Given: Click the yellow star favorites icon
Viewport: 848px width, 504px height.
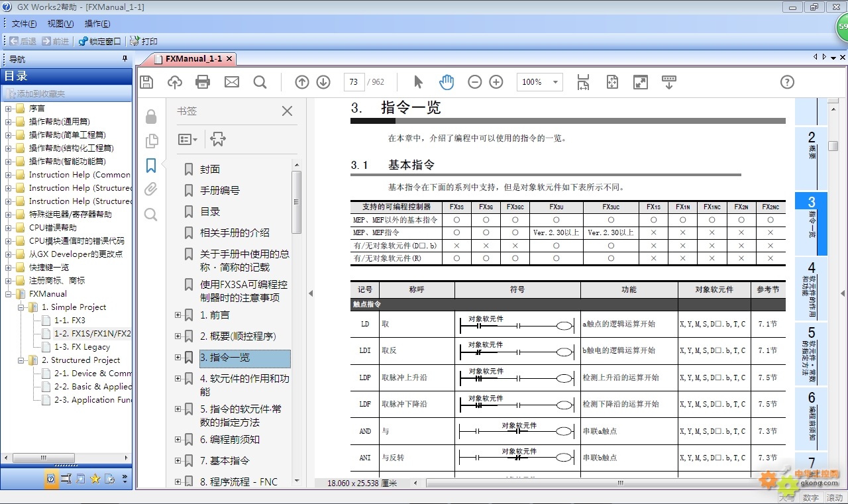Looking at the screenshot, I should 95,479.
